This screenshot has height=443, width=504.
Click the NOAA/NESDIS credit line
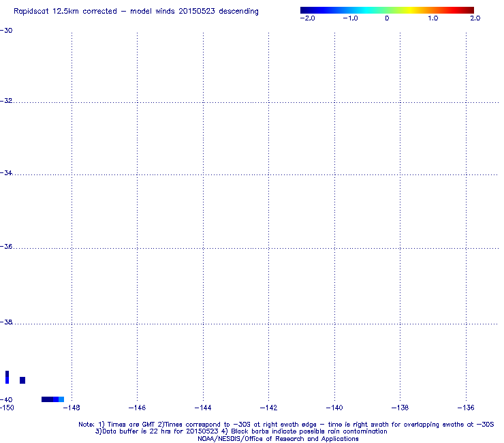[x=278, y=439]
